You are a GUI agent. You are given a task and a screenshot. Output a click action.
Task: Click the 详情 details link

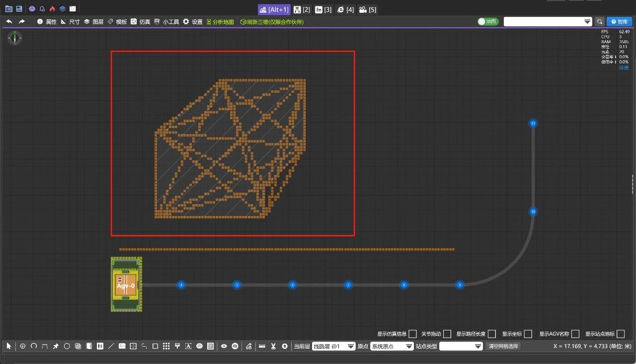point(624,68)
